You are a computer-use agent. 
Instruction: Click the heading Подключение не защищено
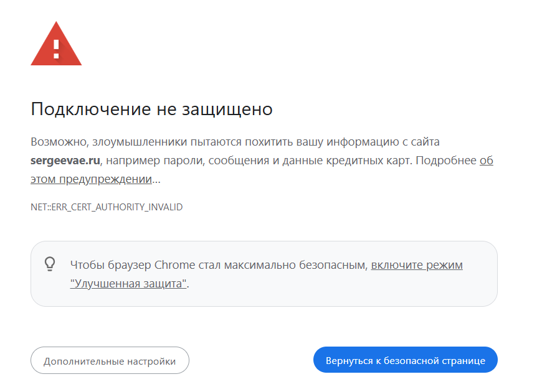152,109
